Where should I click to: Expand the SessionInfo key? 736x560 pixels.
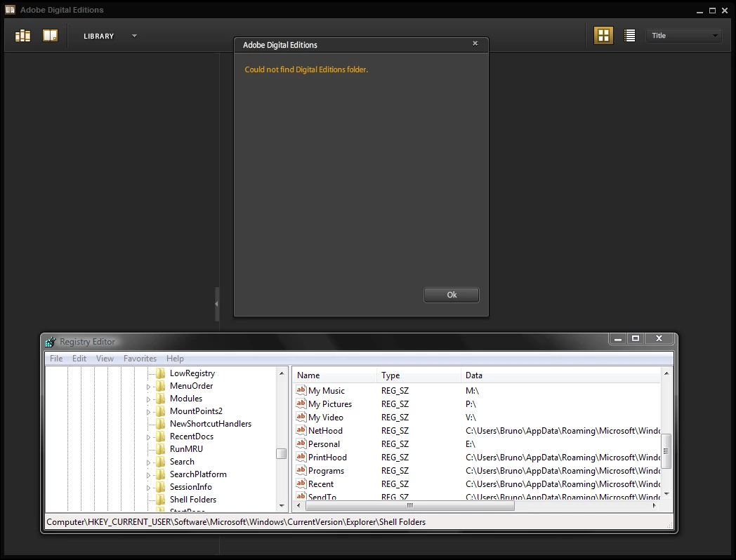[x=148, y=488]
